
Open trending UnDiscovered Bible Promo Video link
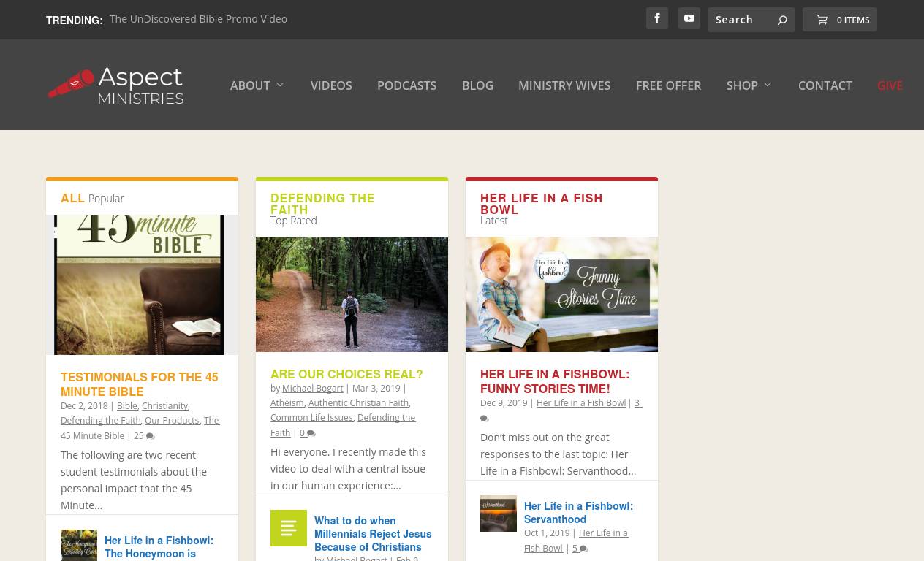pos(198,19)
